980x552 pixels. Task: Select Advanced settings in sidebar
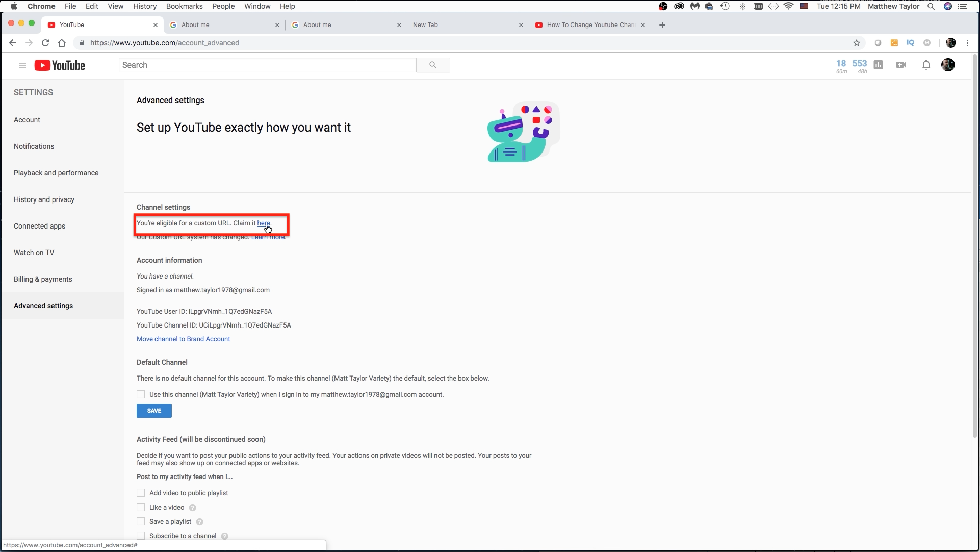(x=62, y=306)
